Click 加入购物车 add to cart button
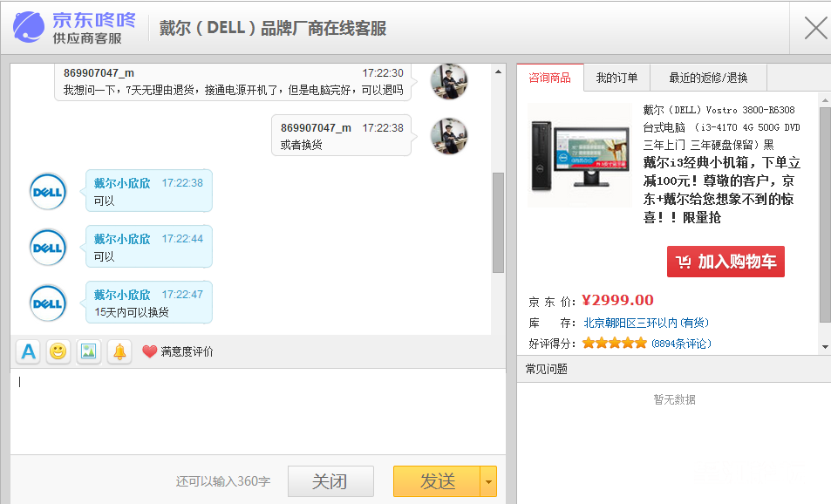The width and height of the screenshot is (831, 504). point(725,262)
